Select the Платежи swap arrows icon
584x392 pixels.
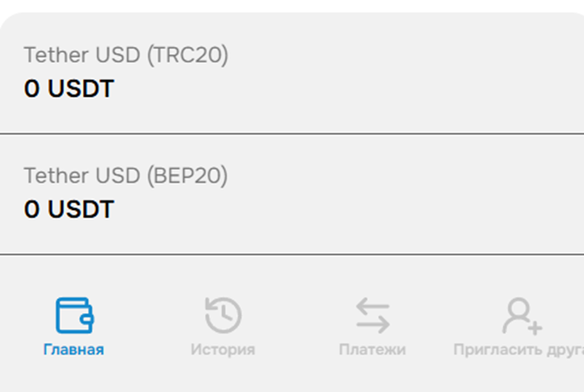[x=372, y=315]
